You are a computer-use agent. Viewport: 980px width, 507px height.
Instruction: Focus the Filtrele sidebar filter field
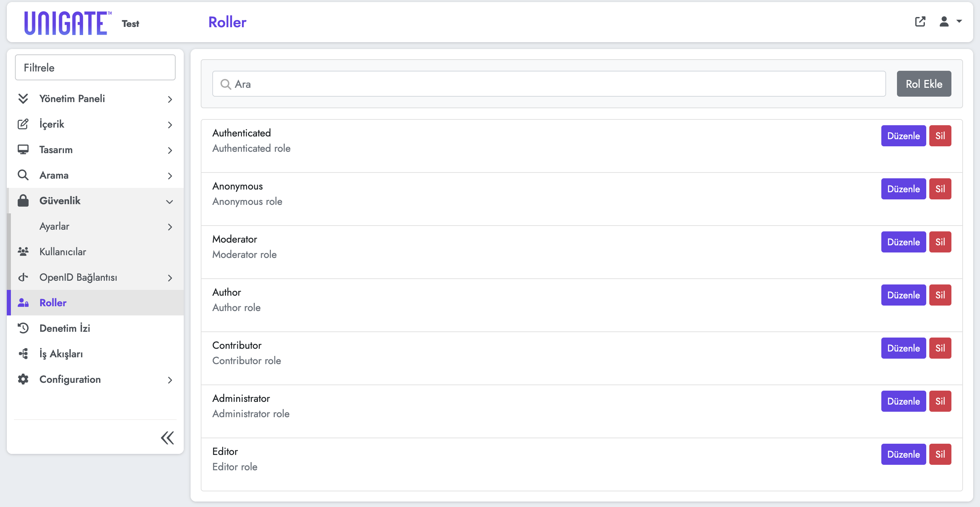pos(95,67)
